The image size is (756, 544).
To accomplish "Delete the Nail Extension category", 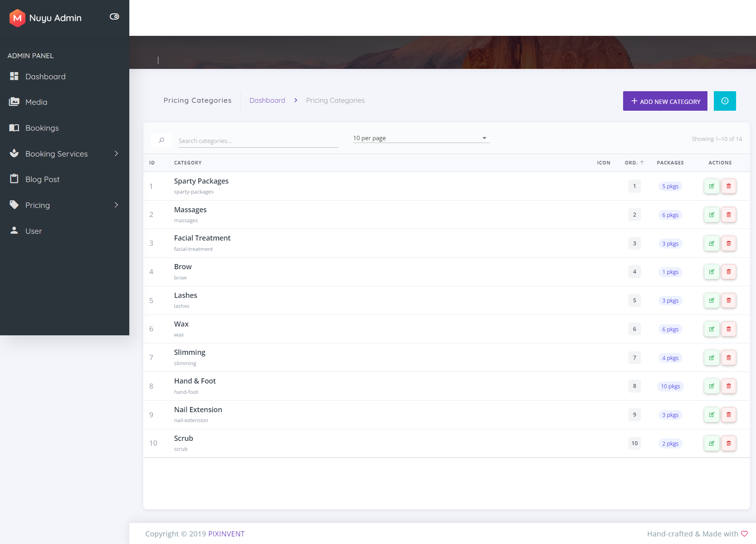I will 729,415.
